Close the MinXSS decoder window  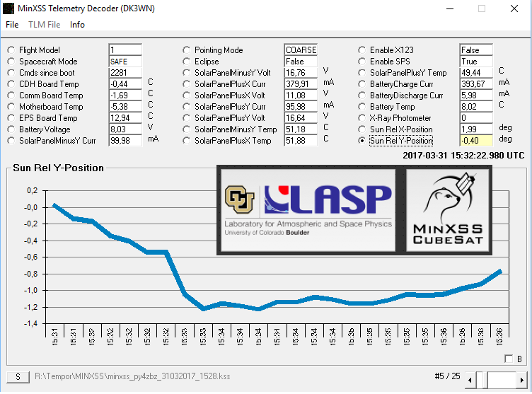(x=514, y=8)
